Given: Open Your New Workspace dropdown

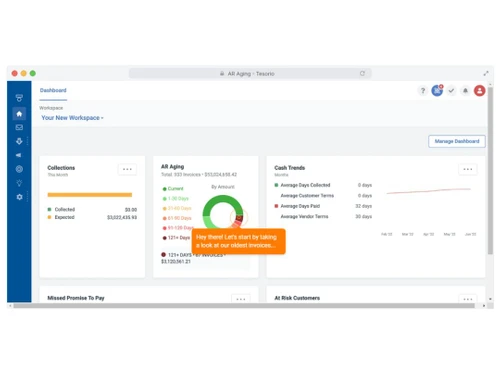Looking at the screenshot, I should (x=72, y=118).
